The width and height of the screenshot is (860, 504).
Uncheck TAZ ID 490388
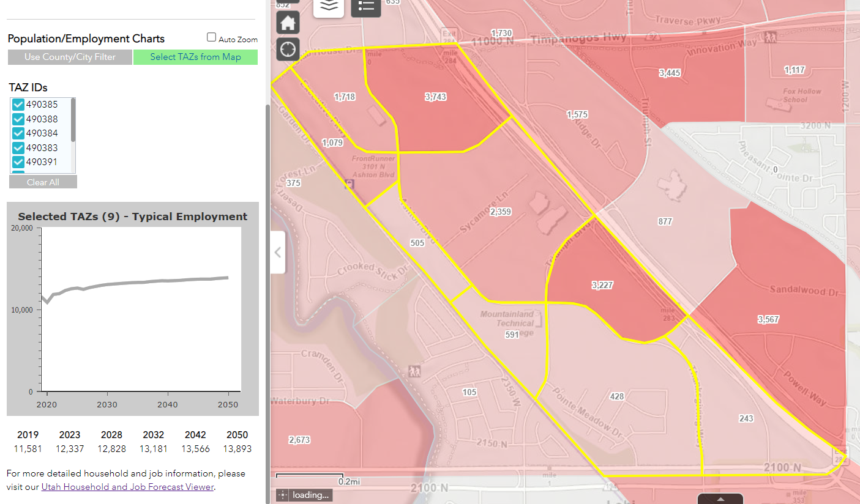coord(18,119)
